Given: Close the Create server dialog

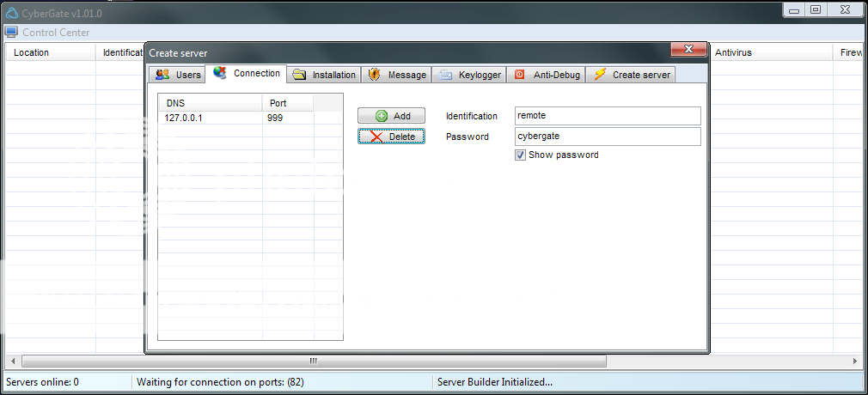Looking at the screenshot, I should [688, 49].
